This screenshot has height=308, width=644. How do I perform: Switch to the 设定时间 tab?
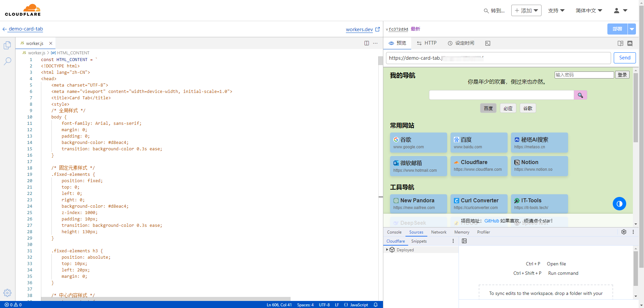461,43
